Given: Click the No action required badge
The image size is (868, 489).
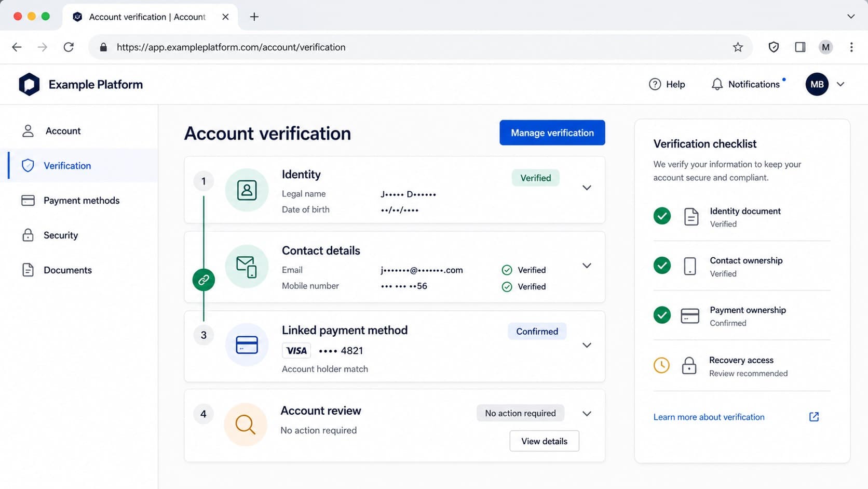Looking at the screenshot, I should [520, 413].
